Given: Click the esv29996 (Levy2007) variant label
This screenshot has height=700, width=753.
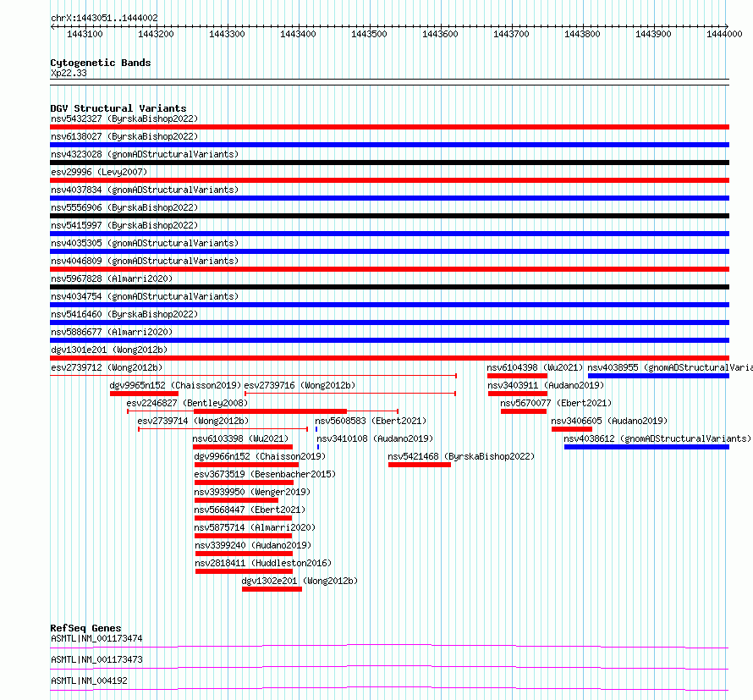Looking at the screenshot, I should [x=99, y=172].
